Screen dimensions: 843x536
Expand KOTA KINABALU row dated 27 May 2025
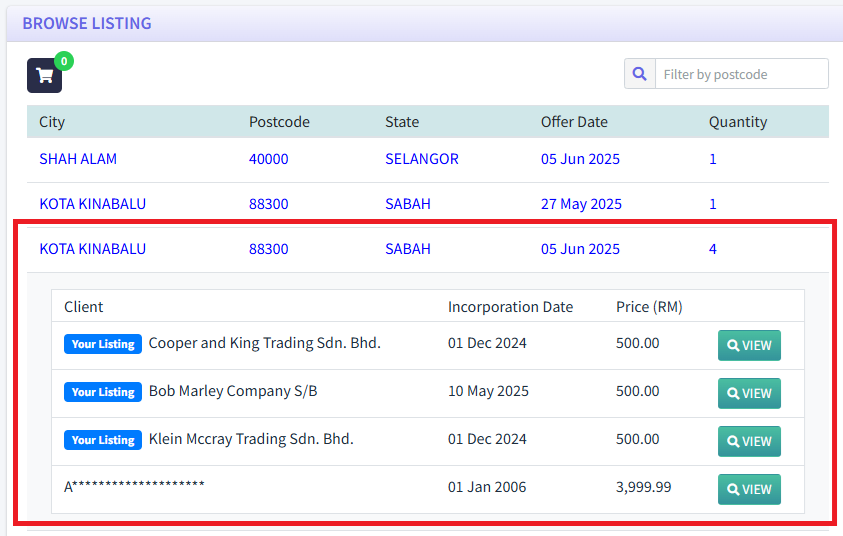pyautogui.click(x=92, y=204)
